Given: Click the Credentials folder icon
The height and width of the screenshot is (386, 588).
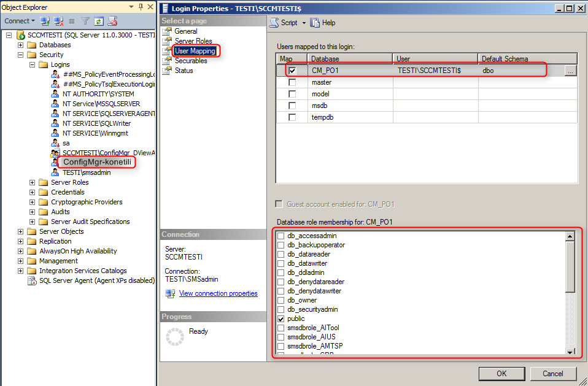Looking at the screenshot, I should click(44, 192).
